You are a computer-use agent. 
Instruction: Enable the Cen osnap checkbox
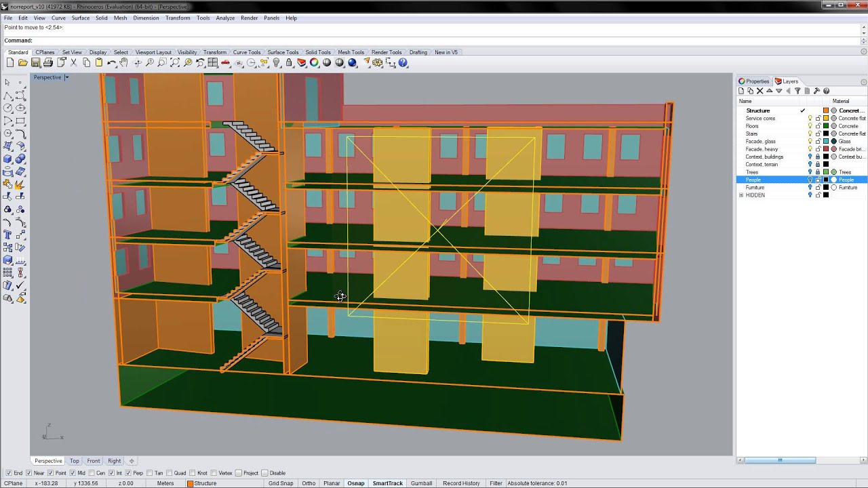[x=93, y=473]
